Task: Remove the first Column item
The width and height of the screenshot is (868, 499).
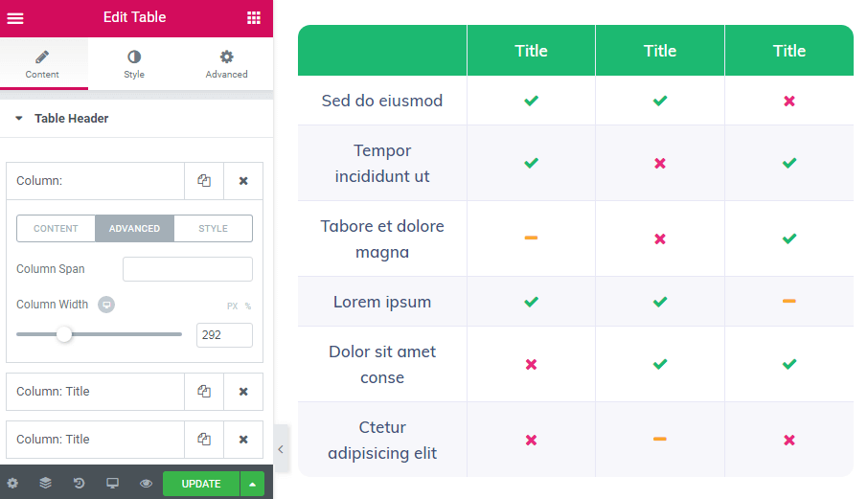Action: pyautogui.click(x=243, y=181)
